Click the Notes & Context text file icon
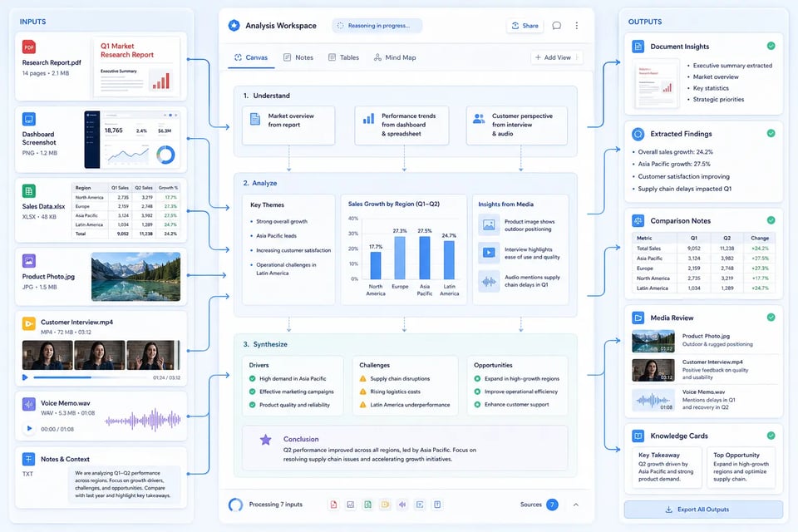This screenshot has width=798, height=532. point(29,459)
